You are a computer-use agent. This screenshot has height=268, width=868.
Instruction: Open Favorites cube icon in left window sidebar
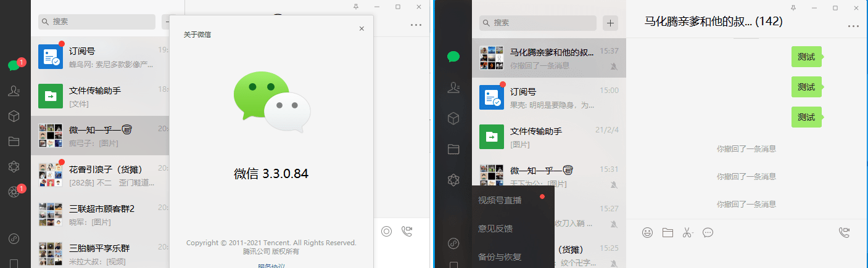[x=14, y=116]
